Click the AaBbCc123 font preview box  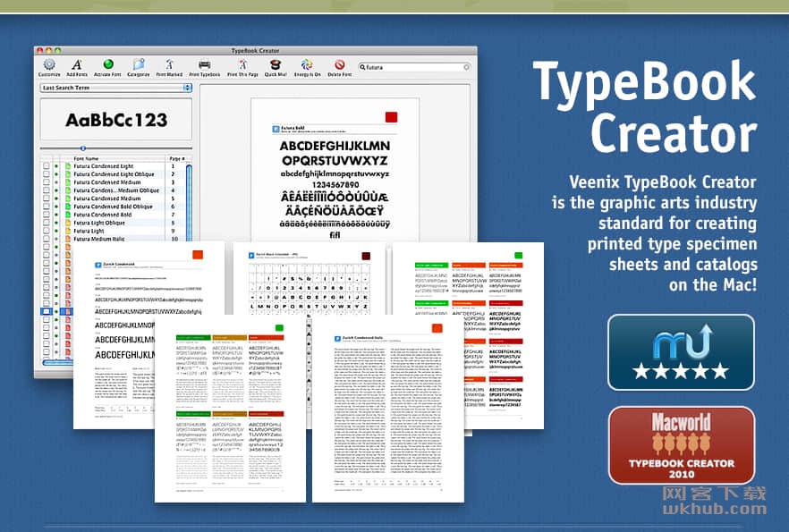coord(115,120)
